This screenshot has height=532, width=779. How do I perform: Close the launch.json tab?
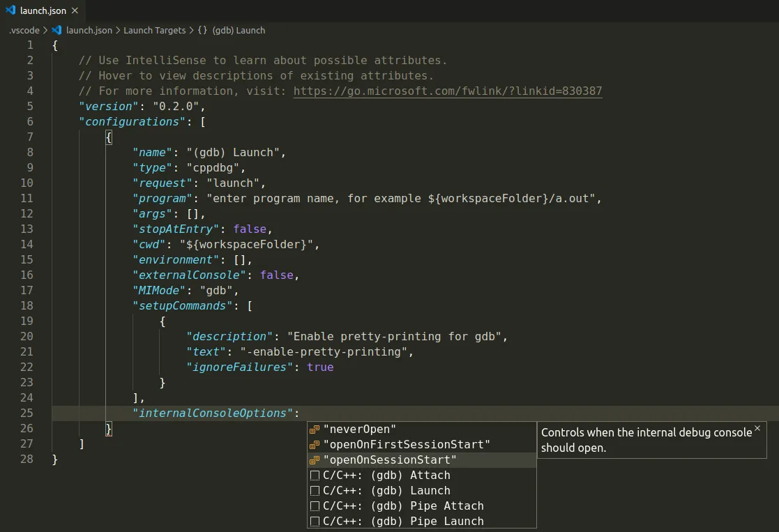tap(75, 10)
